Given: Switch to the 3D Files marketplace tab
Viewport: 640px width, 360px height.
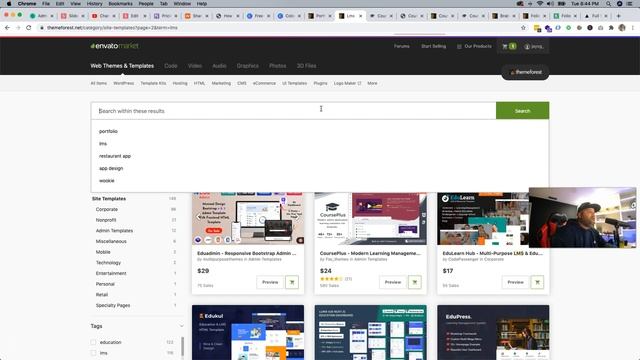Looking at the screenshot, I should [x=307, y=66].
